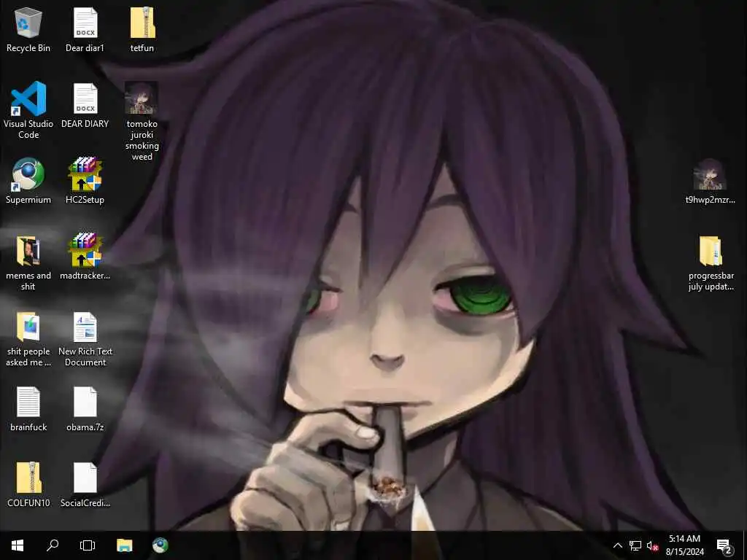This screenshot has width=747, height=560.
Task: Select the tomoko juroki smoking weed image
Action: [x=142, y=122]
